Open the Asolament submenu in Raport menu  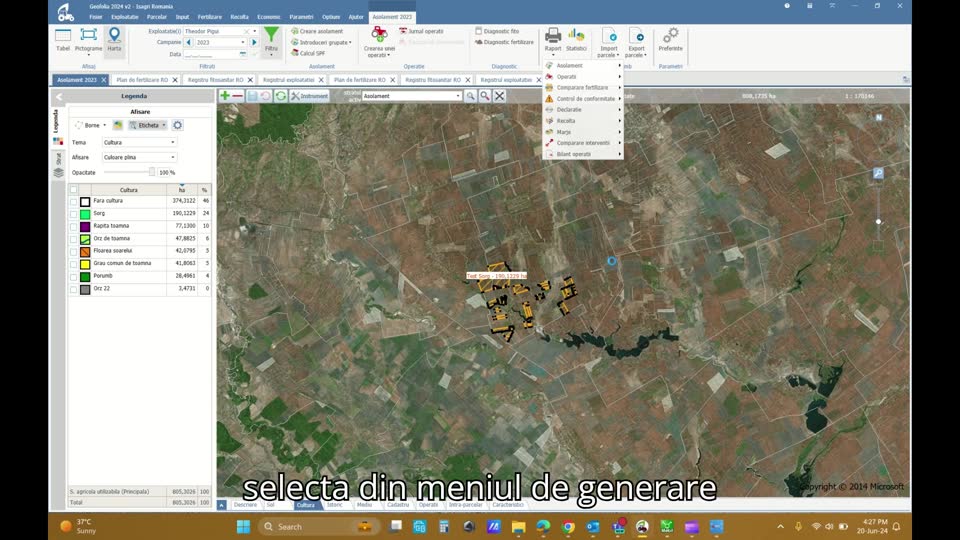[583, 66]
